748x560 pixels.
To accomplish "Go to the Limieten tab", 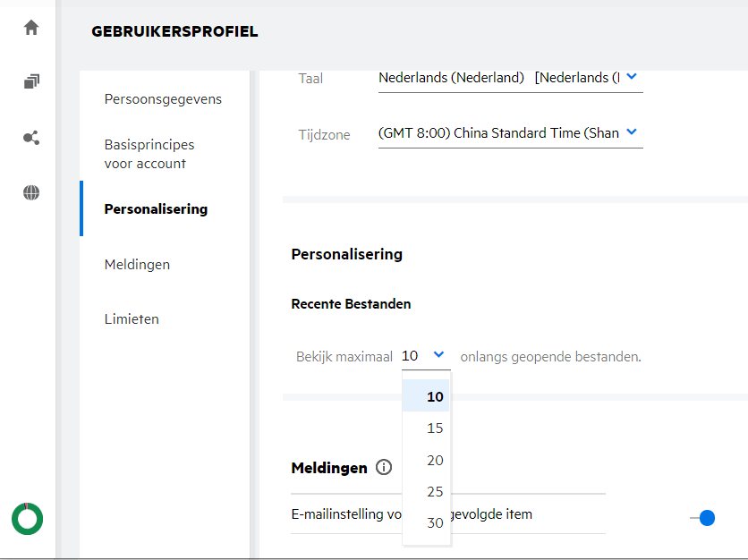I will (x=132, y=318).
